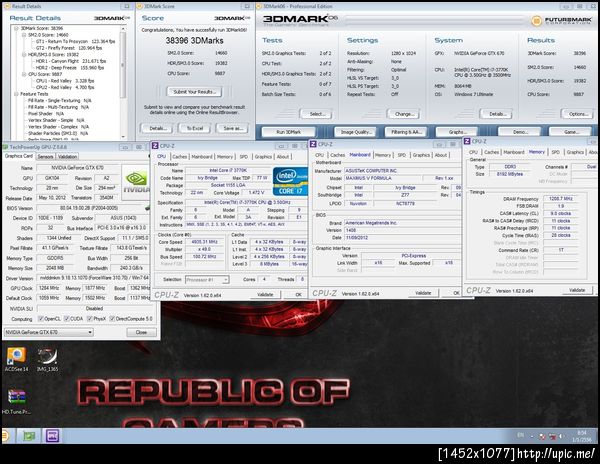600x464 pixels.
Task: Click the Image Quality button
Action: coord(356,132)
